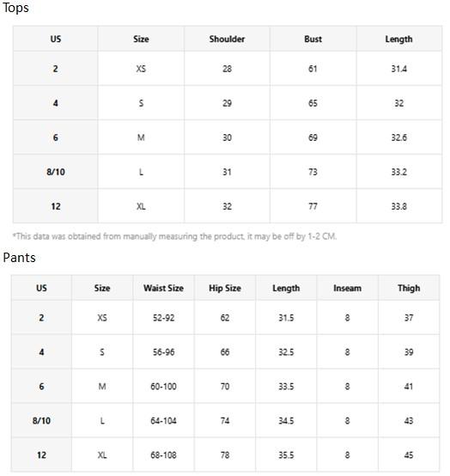Click the Shoulder column header in Tops
This screenshot has width=450, height=476.
tap(227, 39)
